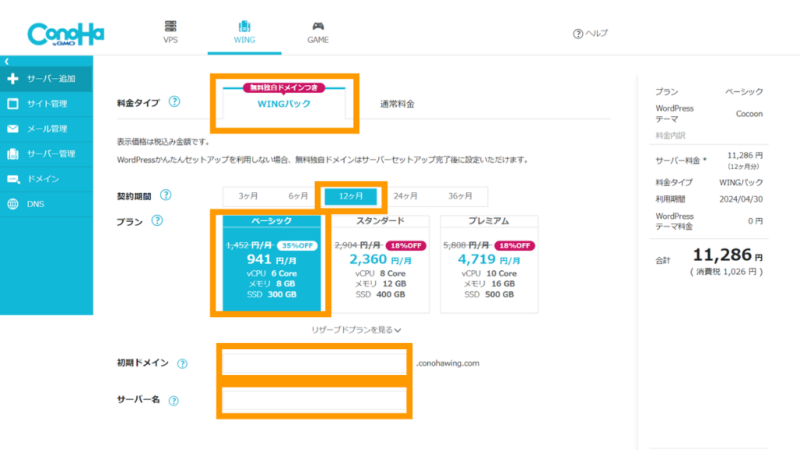The image size is (800, 450).
Task: Open ドメイン in the sidebar
Action: pyautogui.click(x=46, y=179)
